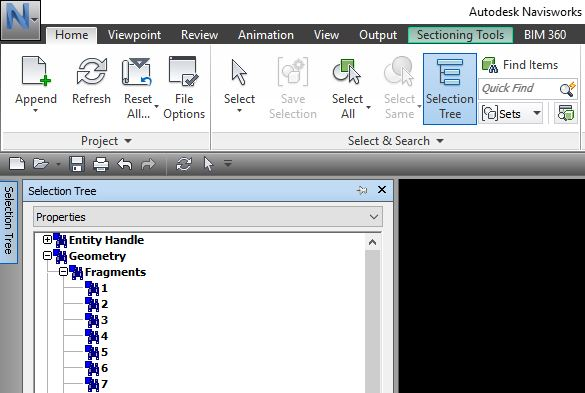Open the Navisworks application menu button

21,20
